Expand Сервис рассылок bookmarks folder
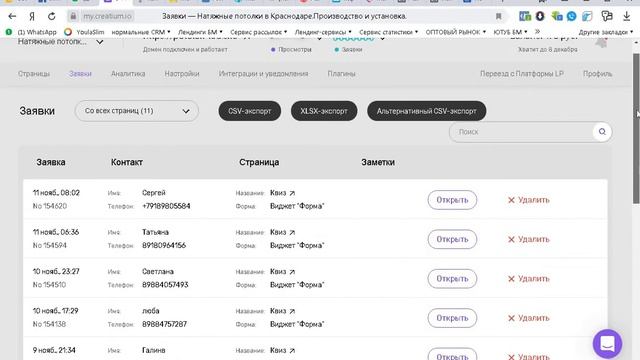The image size is (640, 360). click(x=258, y=32)
